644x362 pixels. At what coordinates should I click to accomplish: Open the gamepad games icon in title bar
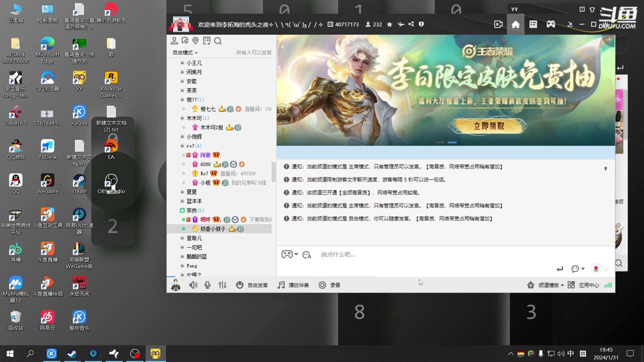point(550,24)
